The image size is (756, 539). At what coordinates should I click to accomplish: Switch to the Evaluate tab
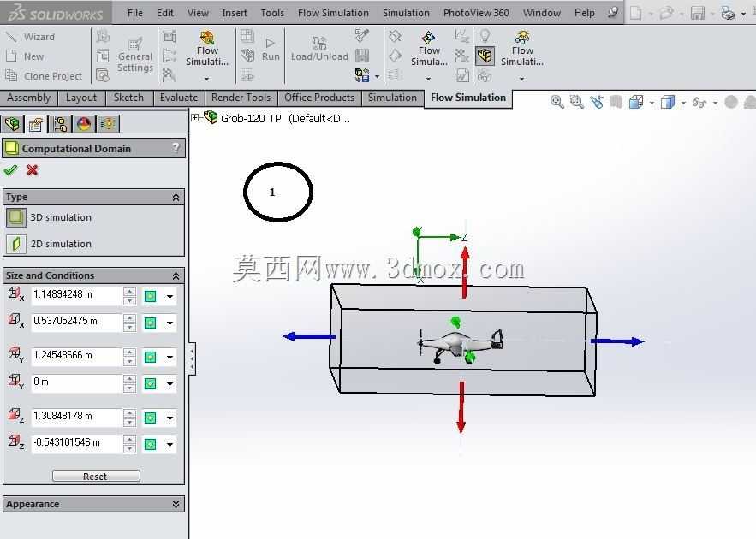(179, 98)
